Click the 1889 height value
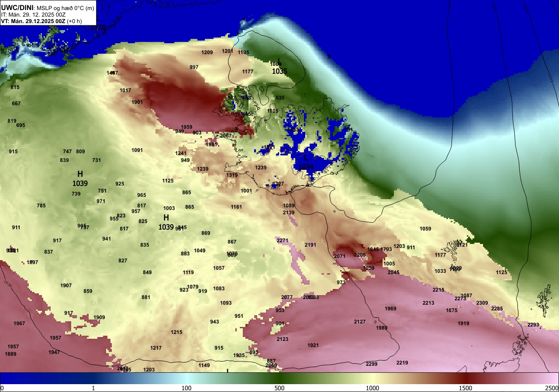This screenshot has height=392, width=559. [x=10, y=354]
